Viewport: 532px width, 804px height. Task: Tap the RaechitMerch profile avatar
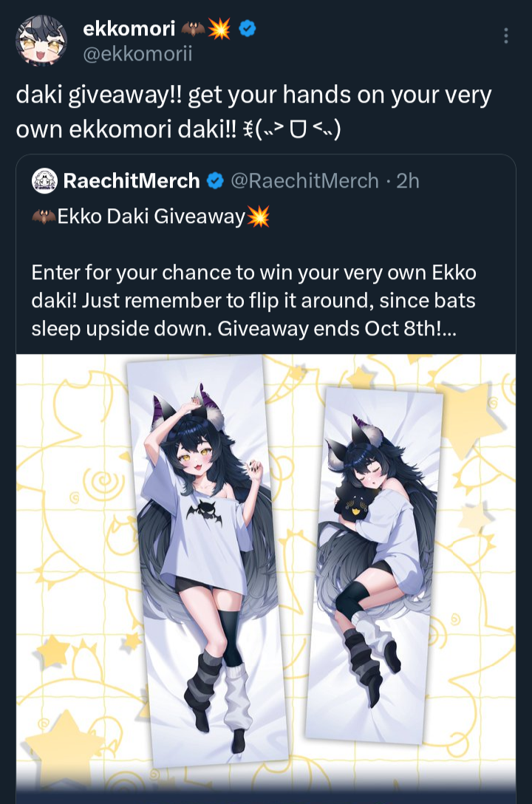pos(44,180)
